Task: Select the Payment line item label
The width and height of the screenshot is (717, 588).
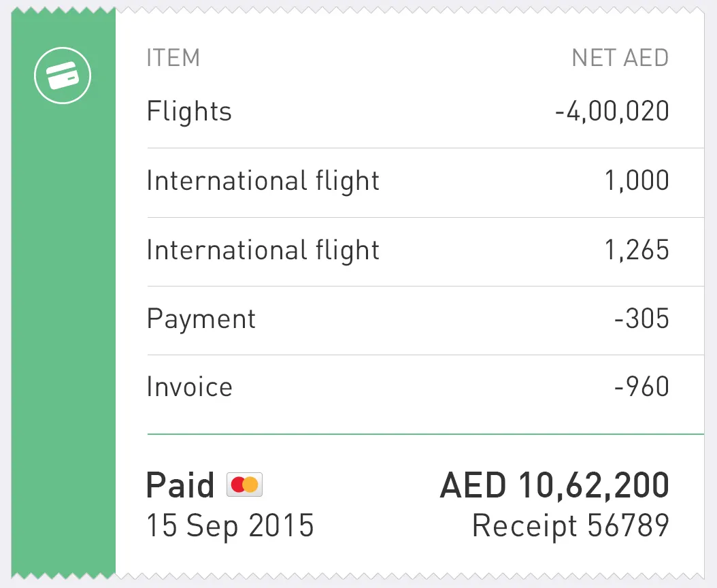Action: tap(201, 319)
